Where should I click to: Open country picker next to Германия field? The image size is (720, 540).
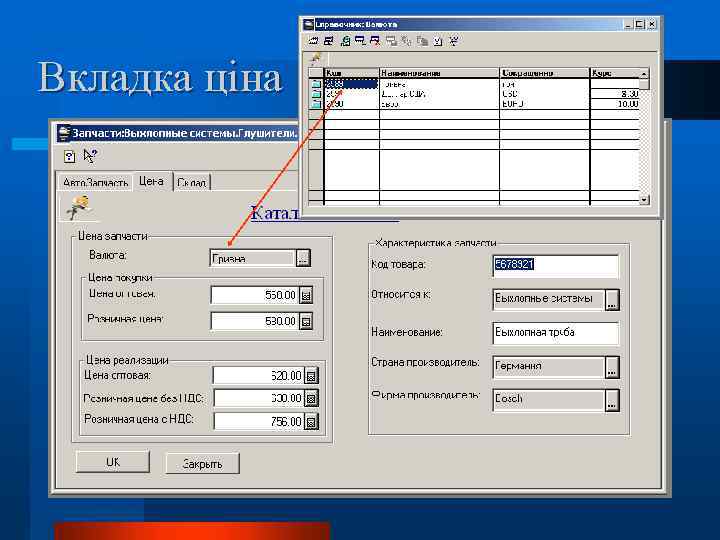(612, 367)
